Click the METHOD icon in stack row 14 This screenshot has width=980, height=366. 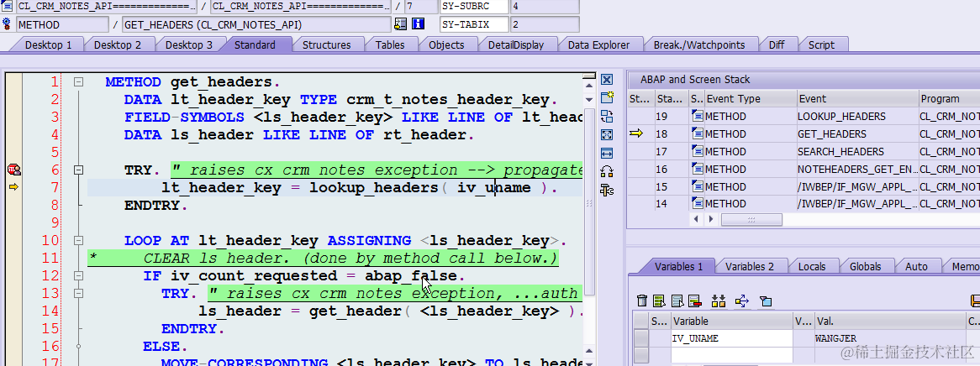click(x=698, y=204)
